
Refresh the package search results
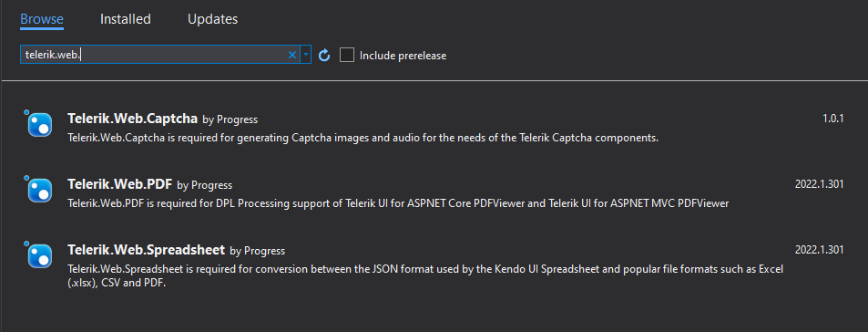[x=324, y=55]
